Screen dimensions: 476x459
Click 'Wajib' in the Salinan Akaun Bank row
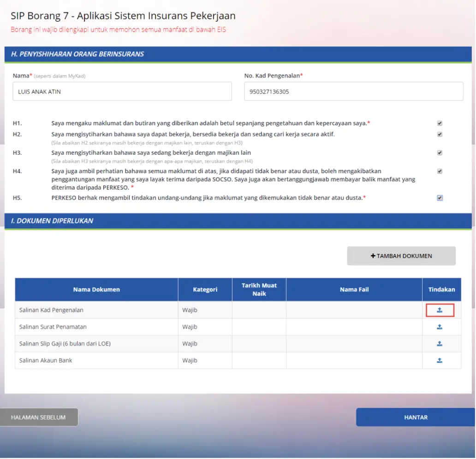coord(190,360)
